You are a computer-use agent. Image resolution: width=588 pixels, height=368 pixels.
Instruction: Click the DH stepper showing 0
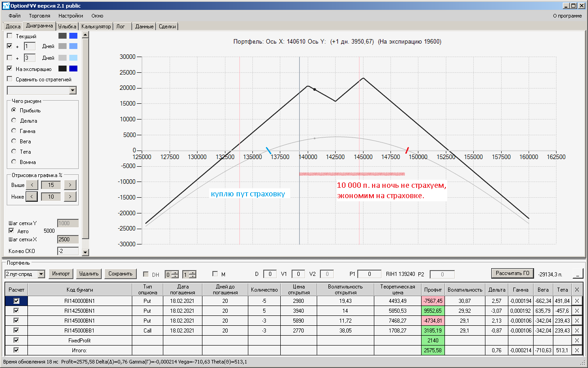click(172, 274)
